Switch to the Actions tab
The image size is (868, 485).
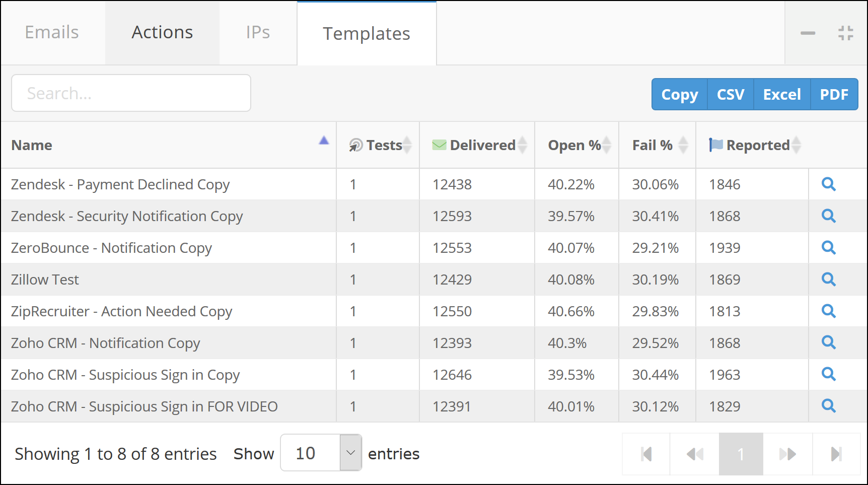click(x=162, y=32)
